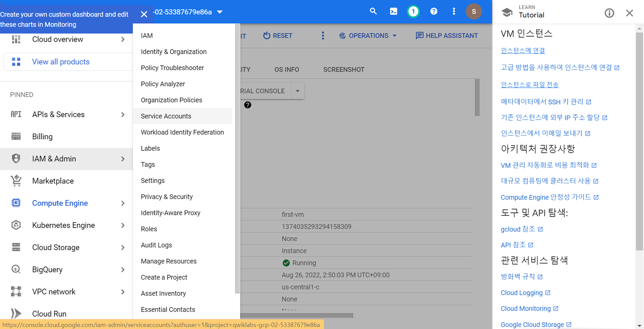The height and width of the screenshot is (329, 644).
Task: Click the BigQuery icon
Action: (x=16, y=269)
